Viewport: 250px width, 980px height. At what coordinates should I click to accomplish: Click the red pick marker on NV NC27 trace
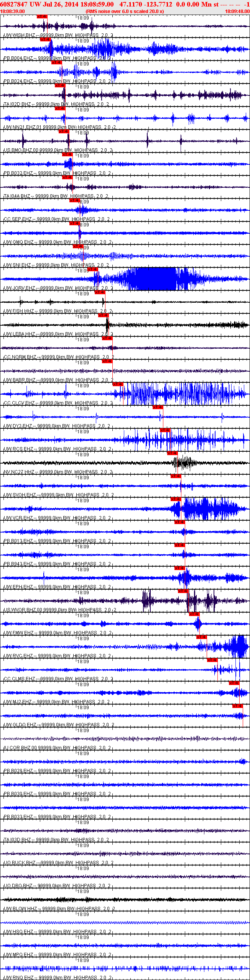tap(172, 453)
